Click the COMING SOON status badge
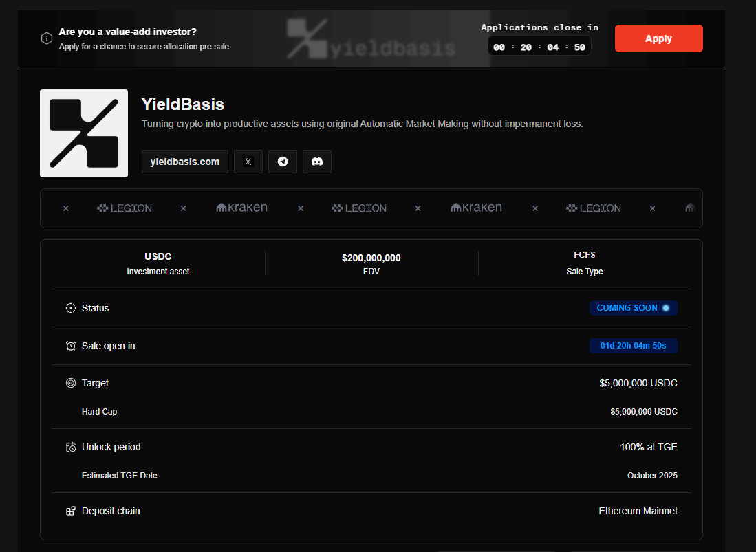This screenshot has height=552, width=756. [x=633, y=308]
